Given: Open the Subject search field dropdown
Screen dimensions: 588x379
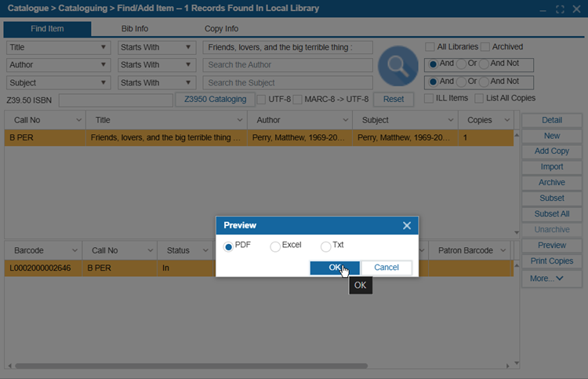Looking at the screenshot, I should point(59,82).
